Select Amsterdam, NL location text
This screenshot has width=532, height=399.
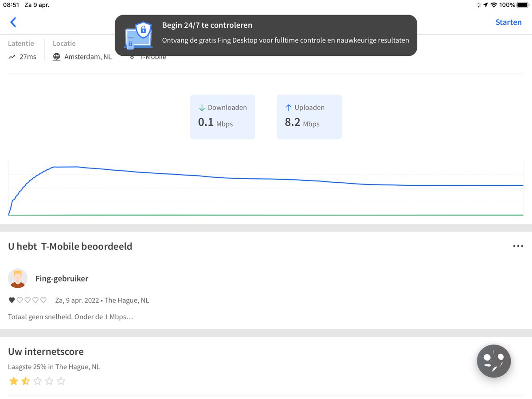click(x=88, y=57)
